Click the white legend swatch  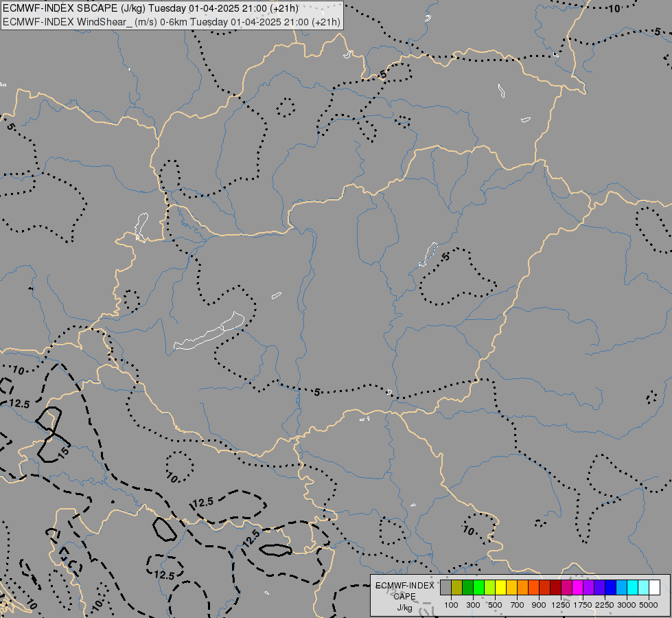[654, 587]
